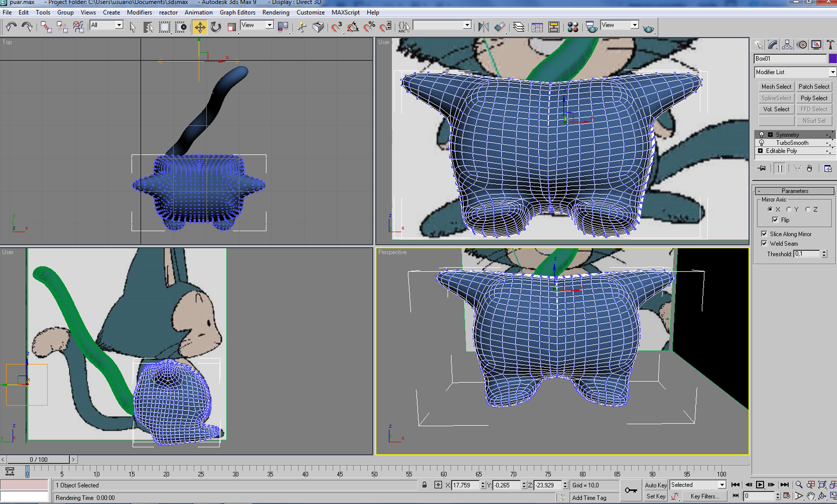837x504 pixels.
Task: Open the Material Editor icon
Action: [x=573, y=27]
